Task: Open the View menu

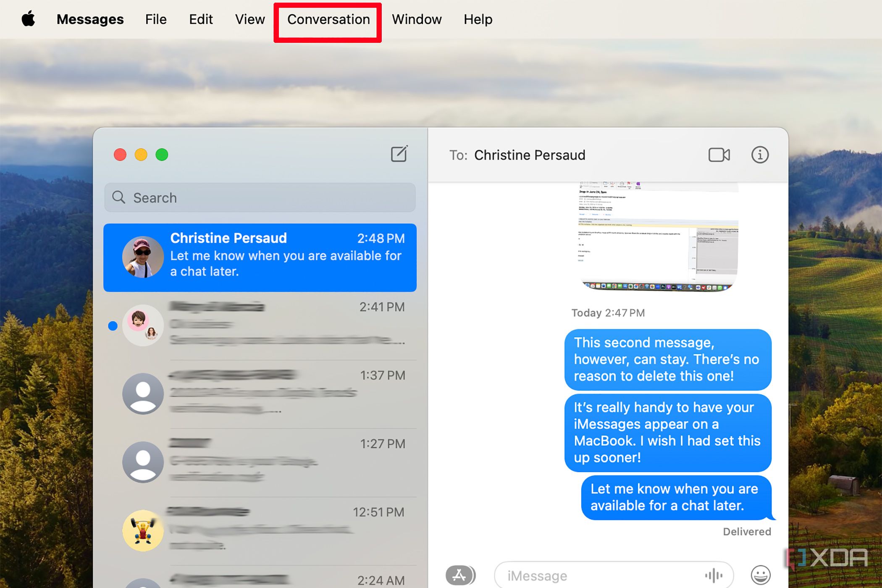Action: [x=249, y=19]
